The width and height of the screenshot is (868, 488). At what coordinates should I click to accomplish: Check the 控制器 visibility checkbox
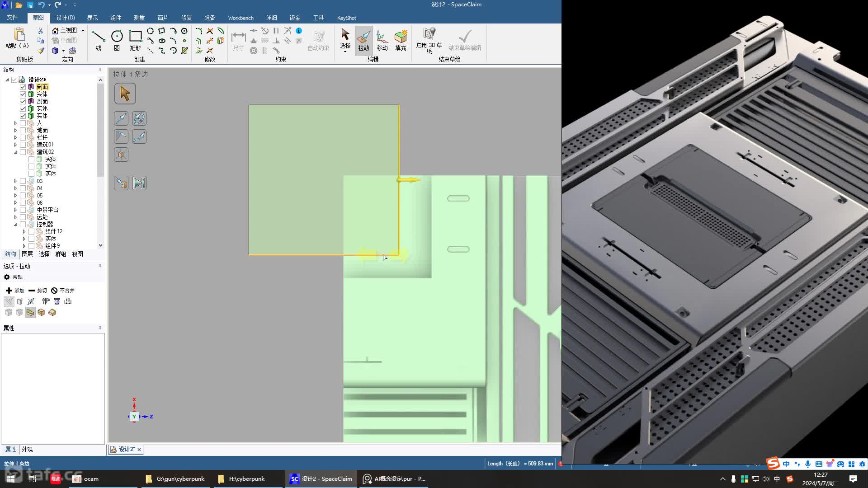pos(23,224)
